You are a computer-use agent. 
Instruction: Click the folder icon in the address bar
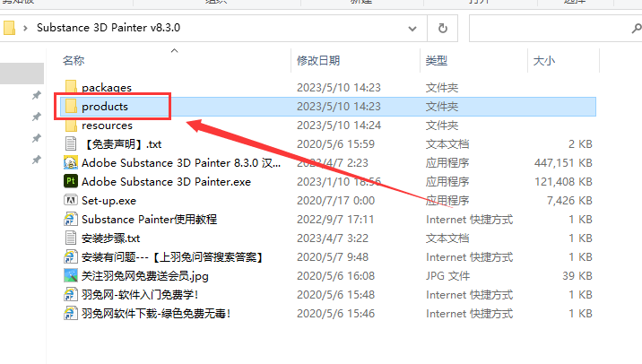click(10, 28)
